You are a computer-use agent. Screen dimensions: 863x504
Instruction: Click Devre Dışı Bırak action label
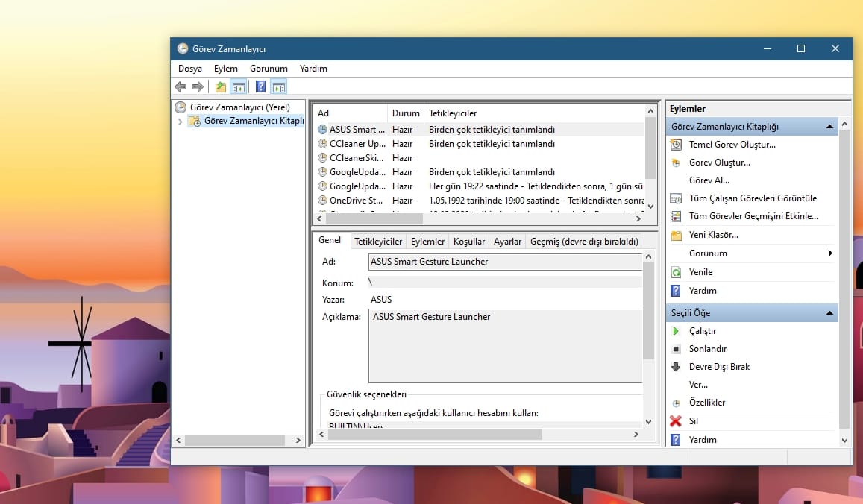coord(719,367)
